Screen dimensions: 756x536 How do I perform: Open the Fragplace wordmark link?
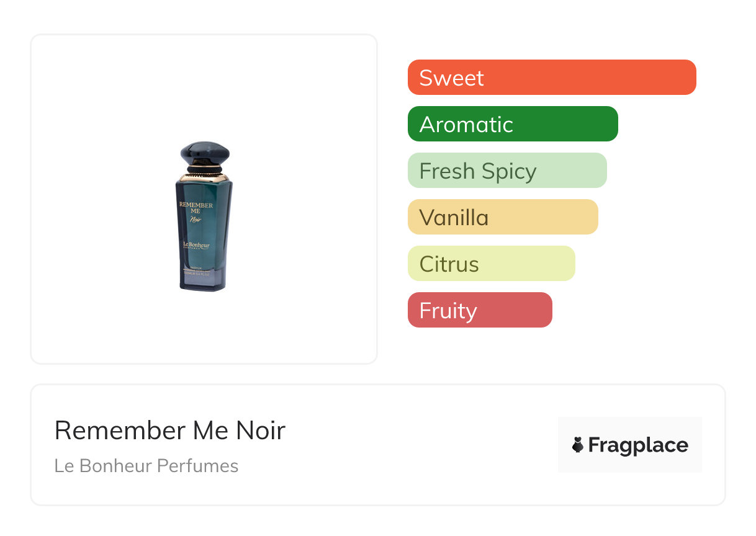(x=638, y=445)
